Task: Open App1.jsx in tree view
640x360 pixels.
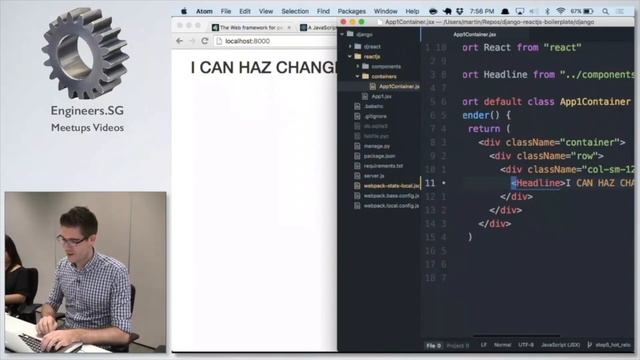Action: coord(382,96)
